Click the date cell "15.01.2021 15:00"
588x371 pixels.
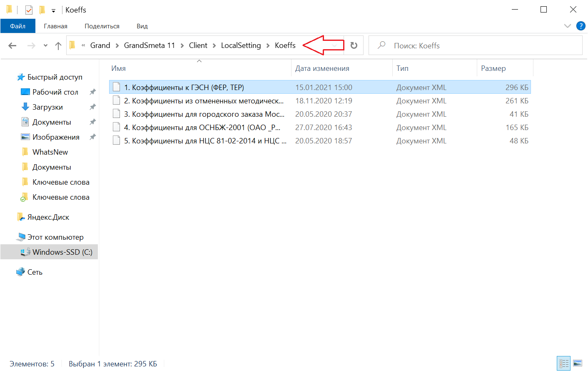coord(324,87)
